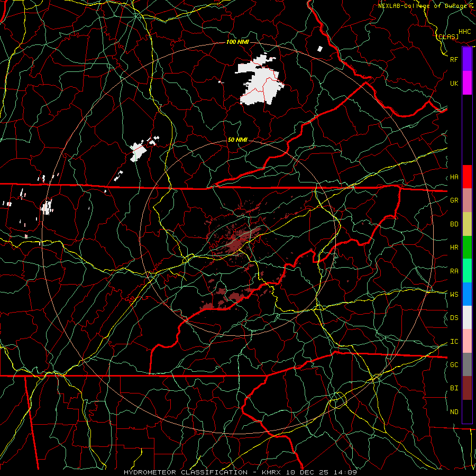Click the UK legend label
Image resolution: width=476 pixels, height=476 pixels.
[454, 83]
